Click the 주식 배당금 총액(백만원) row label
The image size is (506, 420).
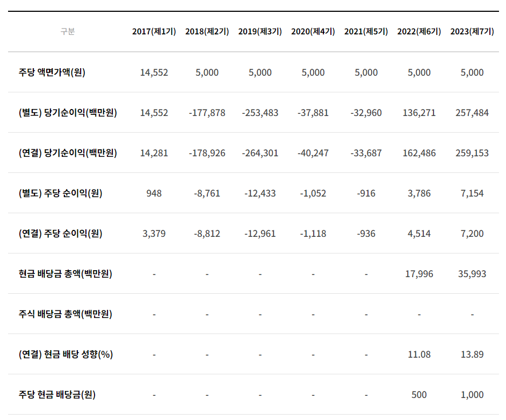pos(65,314)
